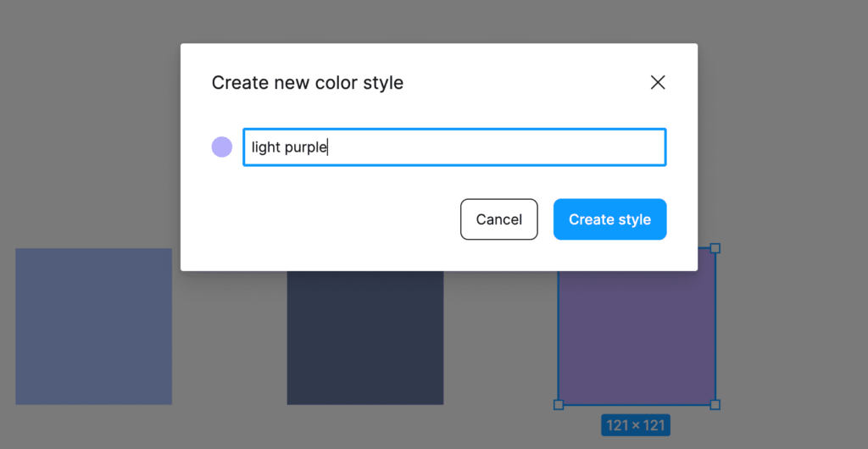Viewport: 868px width, 449px height.
Task: Confirm with the Create style button
Action: pyautogui.click(x=609, y=219)
